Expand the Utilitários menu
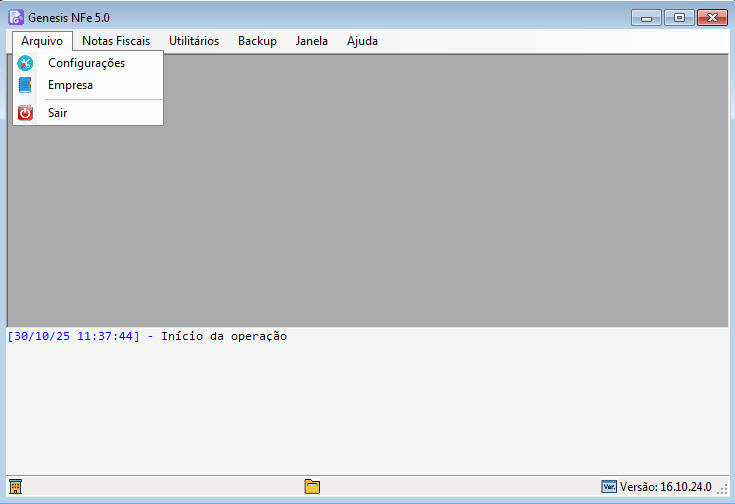This screenshot has height=504, width=735. coord(194,41)
